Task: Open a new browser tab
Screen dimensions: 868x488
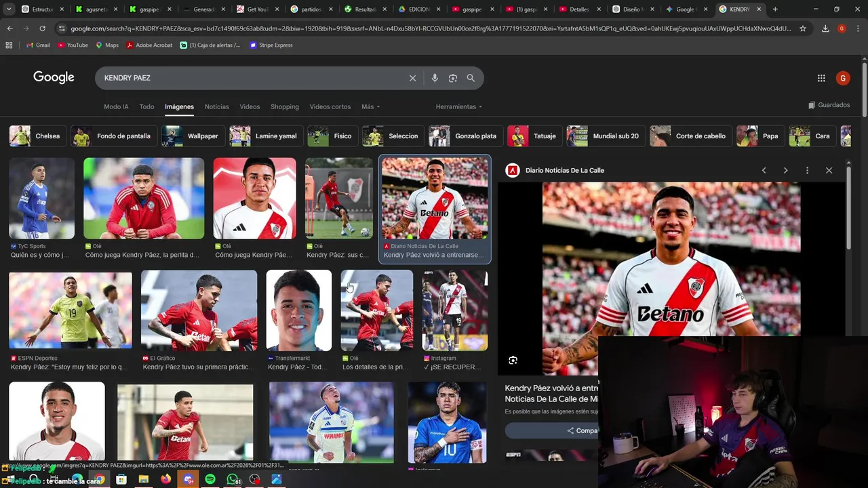Action: click(775, 9)
